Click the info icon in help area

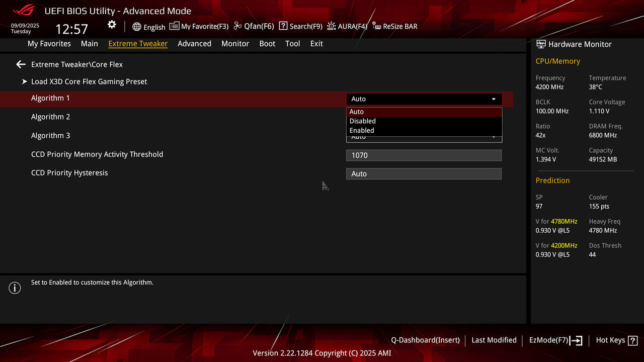pos(15,288)
